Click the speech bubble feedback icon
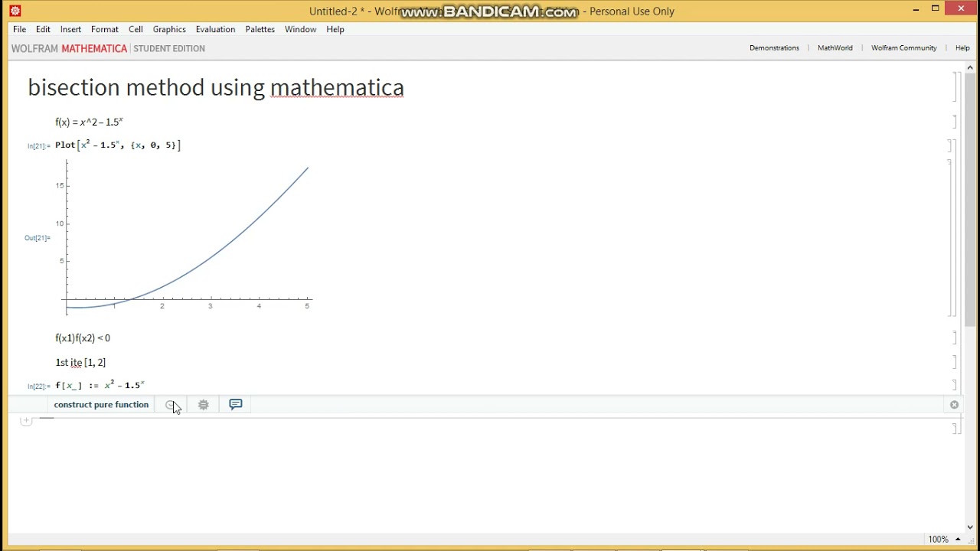 click(x=236, y=404)
